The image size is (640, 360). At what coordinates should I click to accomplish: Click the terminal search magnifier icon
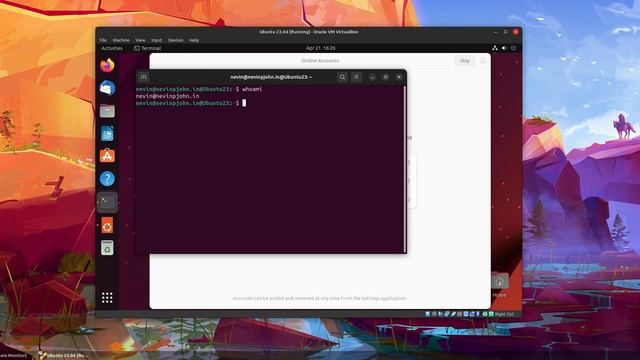(x=342, y=77)
